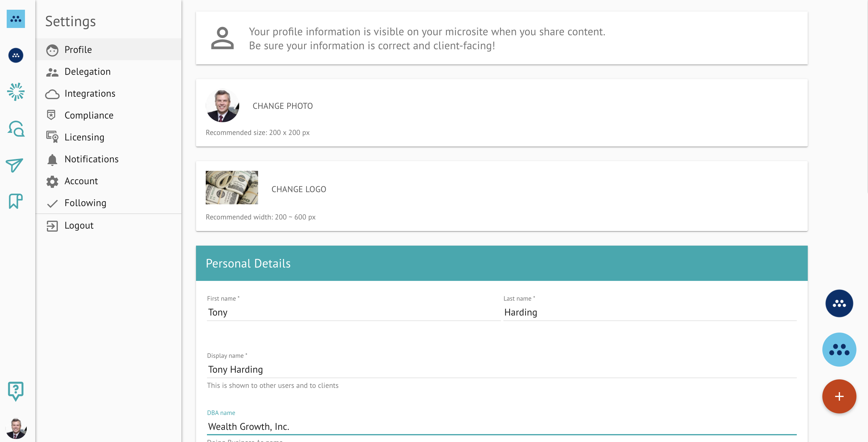Click Logout in the sidebar
Screen dimensions: 868x442
click(79, 225)
